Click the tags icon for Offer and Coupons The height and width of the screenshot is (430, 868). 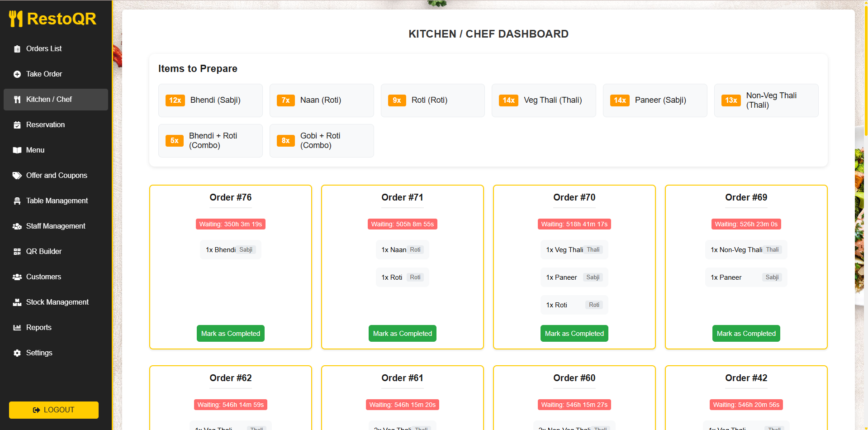17,176
